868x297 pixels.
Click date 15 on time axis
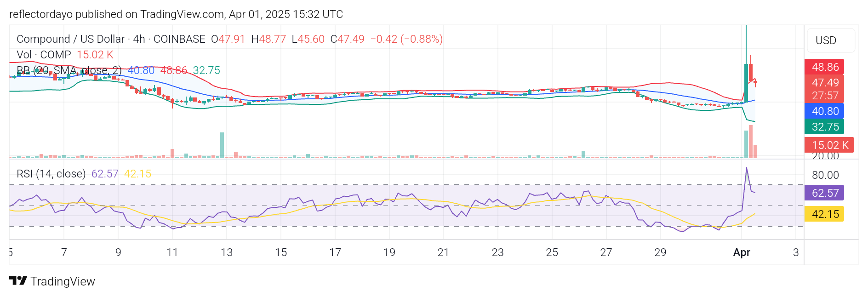pyautogui.click(x=281, y=252)
